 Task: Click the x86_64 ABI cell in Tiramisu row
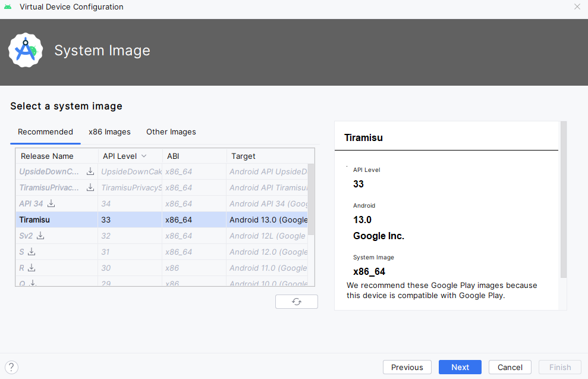[x=194, y=220]
